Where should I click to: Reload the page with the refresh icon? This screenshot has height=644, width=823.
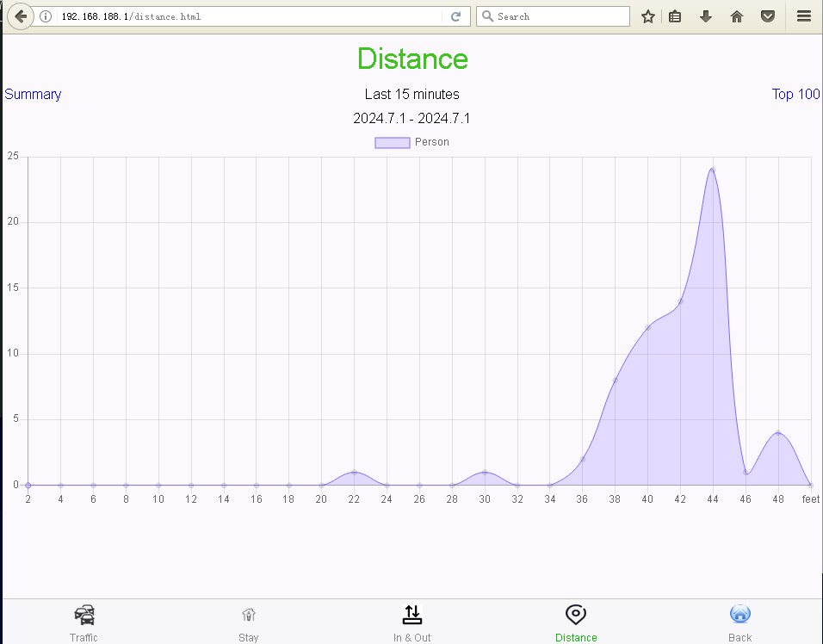coord(455,16)
